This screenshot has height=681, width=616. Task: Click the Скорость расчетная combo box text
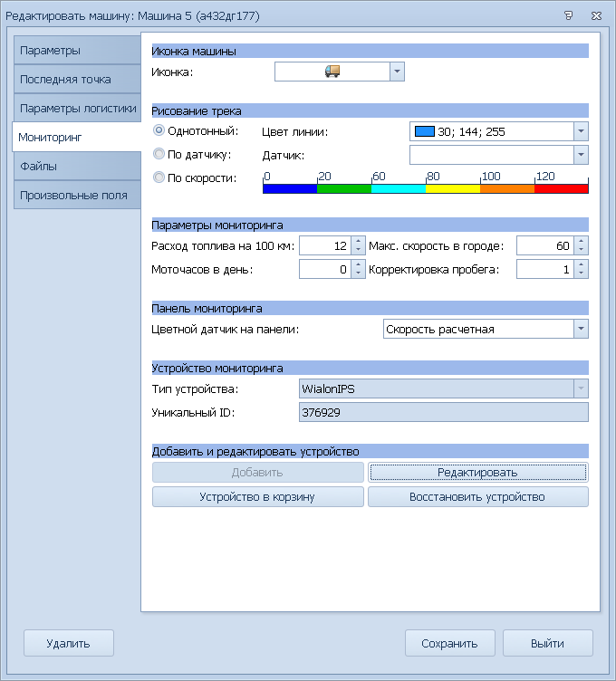(440, 330)
